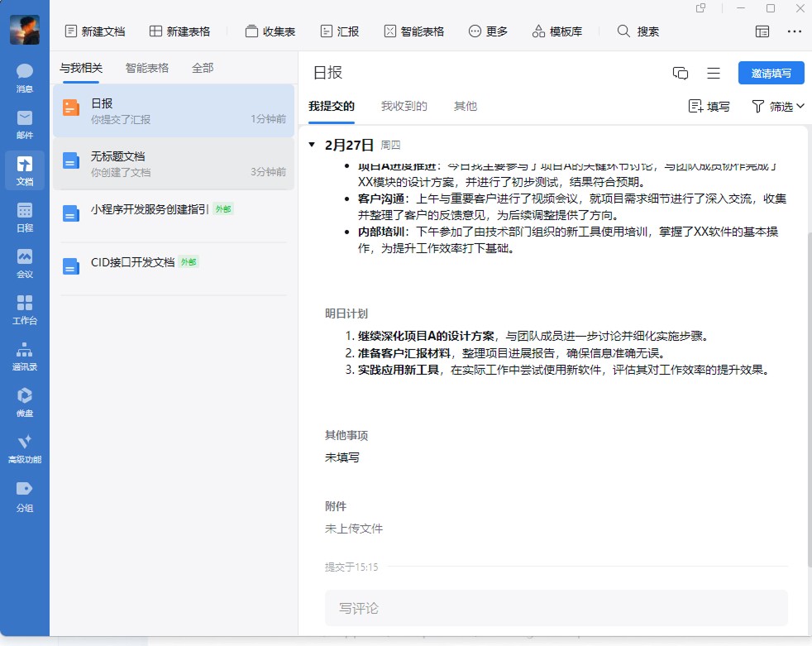
Task: Open the 会议 meeting sidebar icon
Action: (25, 263)
